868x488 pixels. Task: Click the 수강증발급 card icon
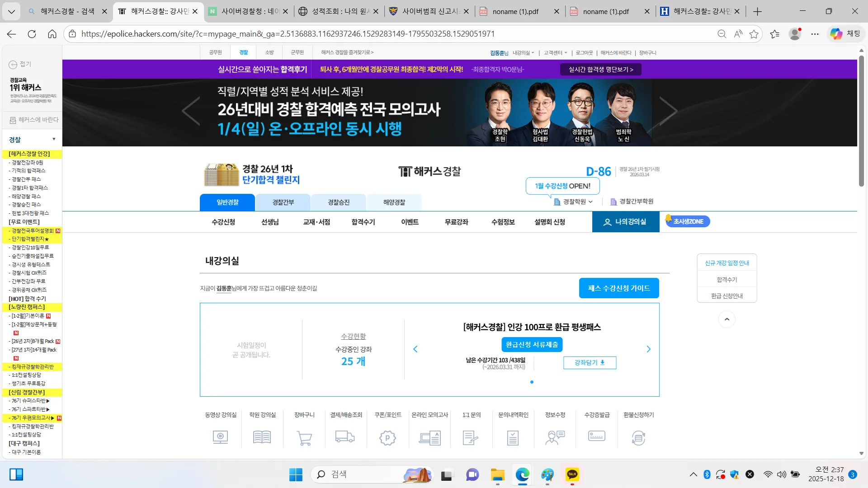tap(597, 436)
